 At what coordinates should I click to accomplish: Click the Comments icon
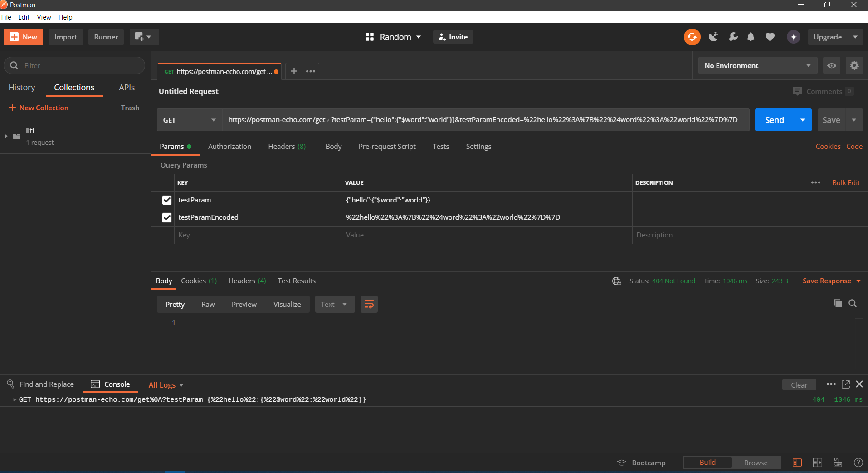click(797, 91)
